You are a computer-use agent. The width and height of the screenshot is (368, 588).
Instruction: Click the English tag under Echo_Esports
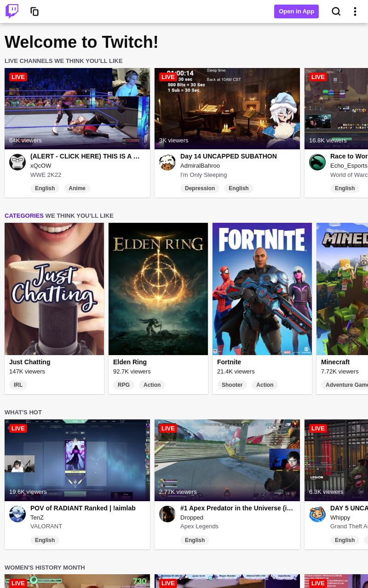(x=345, y=188)
